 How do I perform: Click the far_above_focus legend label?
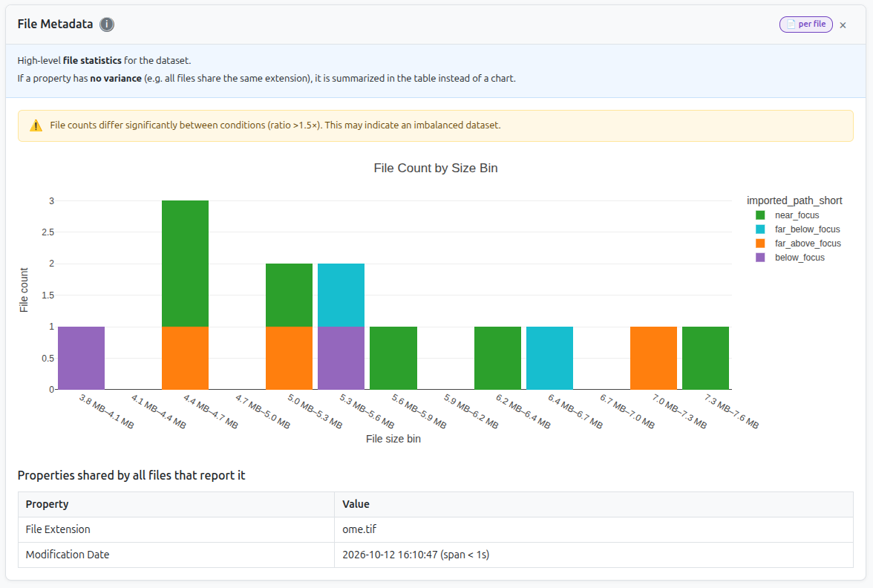(x=808, y=244)
